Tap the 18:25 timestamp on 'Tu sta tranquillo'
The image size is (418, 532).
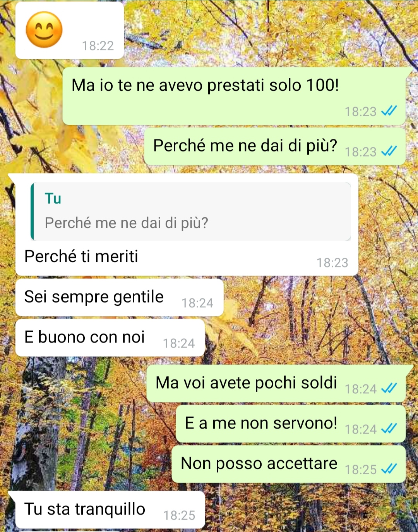(x=179, y=515)
